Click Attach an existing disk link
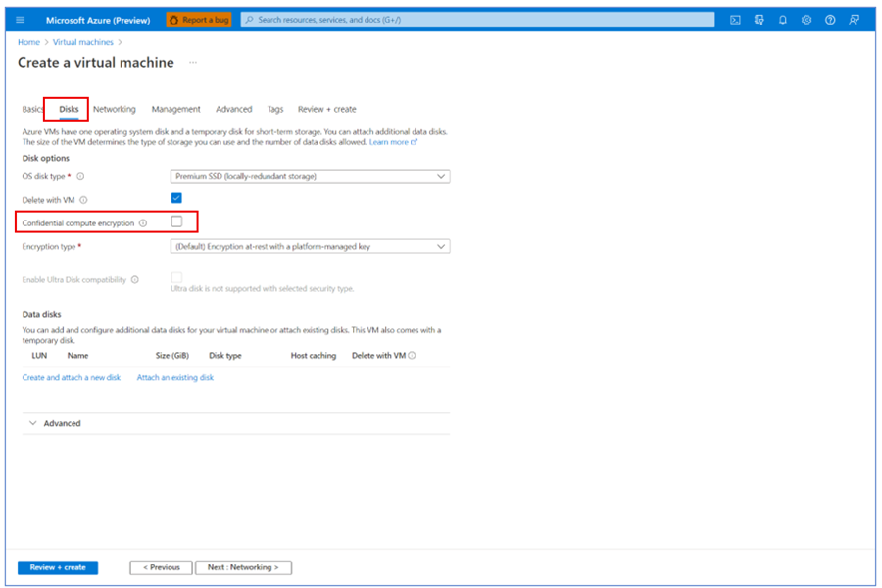This screenshot has height=588, width=882. pyautogui.click(x=175, y=378)
